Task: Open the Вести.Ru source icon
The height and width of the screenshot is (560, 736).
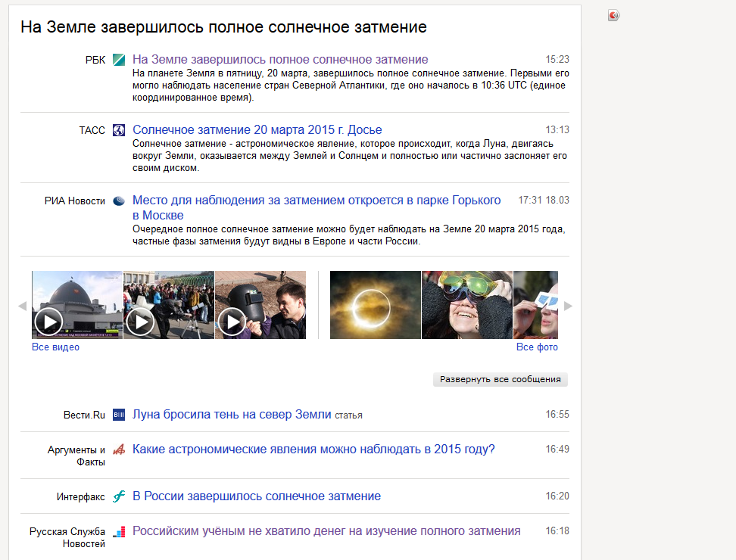Action: point(118,414)
